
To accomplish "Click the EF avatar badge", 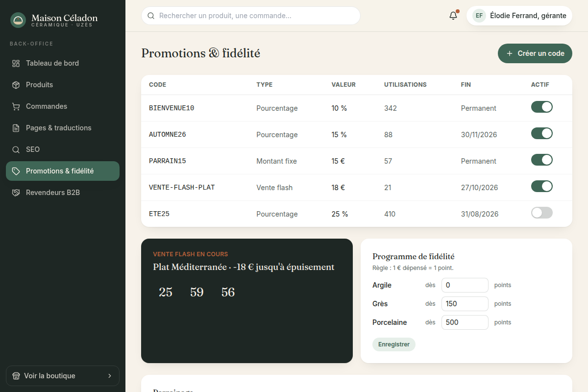I will (479, 16).
